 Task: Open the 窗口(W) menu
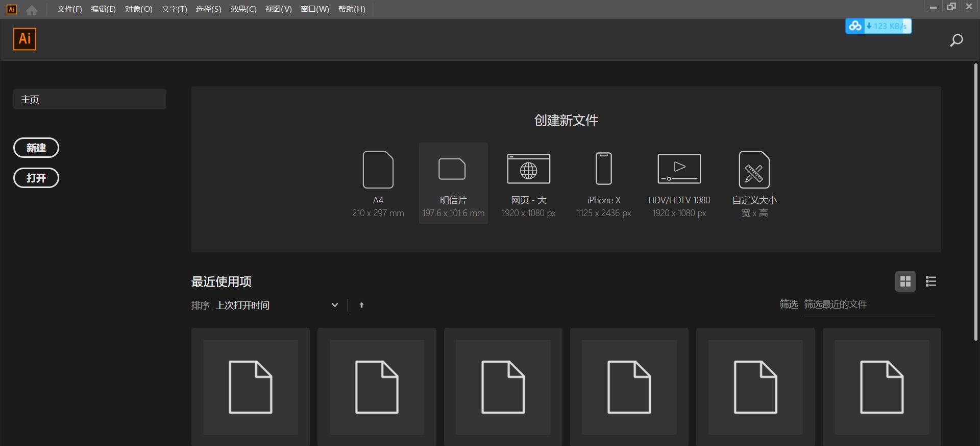[314, 9]
